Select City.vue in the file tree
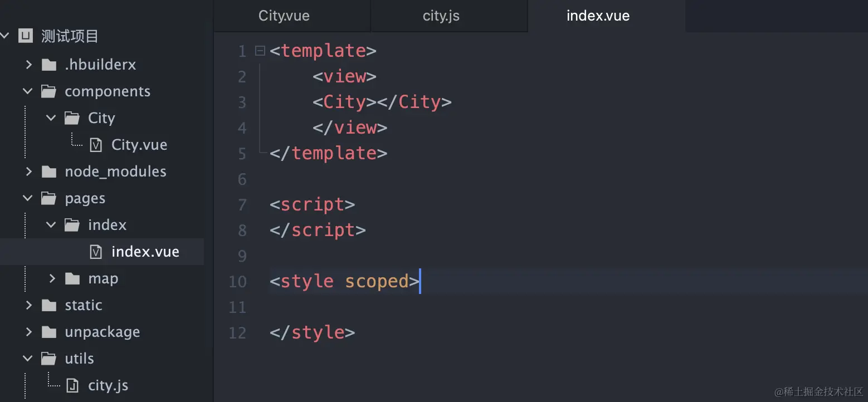This screenshot has height=402, width=868. pyautogui.click(x=139, y=144)
